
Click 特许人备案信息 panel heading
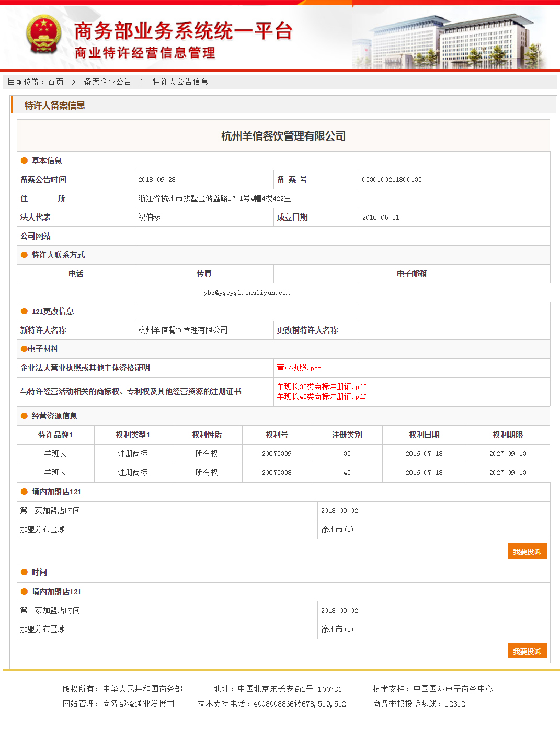point(55,105)
